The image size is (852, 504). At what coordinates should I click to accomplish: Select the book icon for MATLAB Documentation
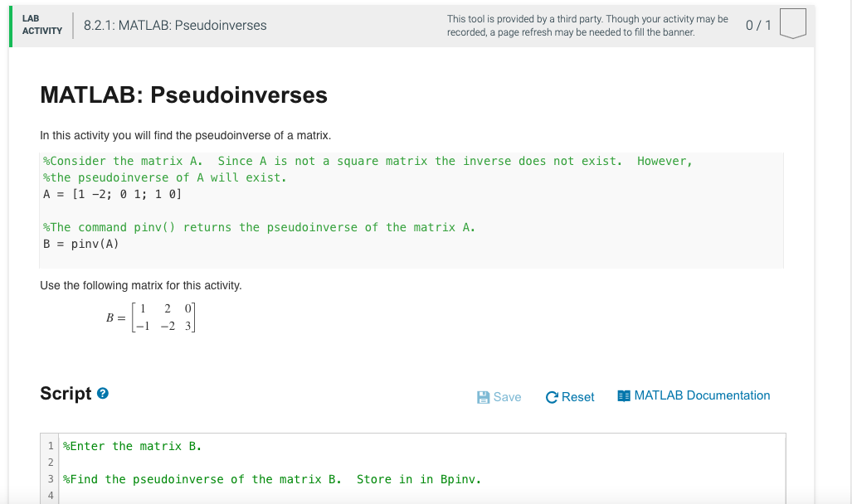pyautogui.click(x=623, y=396)
